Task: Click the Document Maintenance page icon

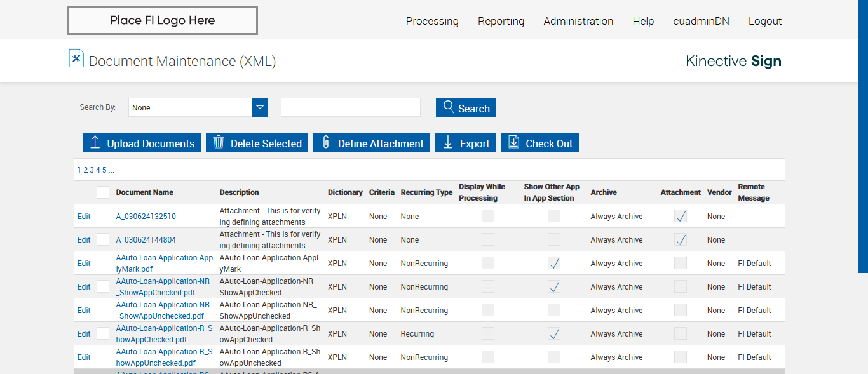Action: [76, 58]
